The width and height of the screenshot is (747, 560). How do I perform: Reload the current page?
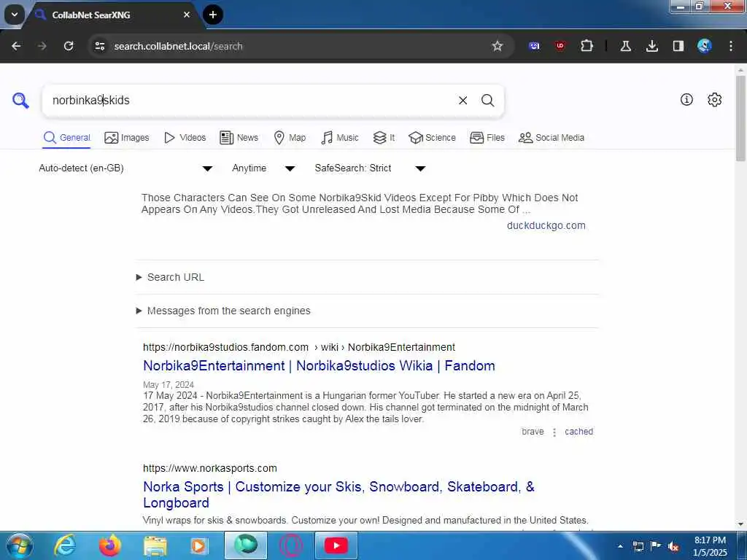tap(69, 46)
